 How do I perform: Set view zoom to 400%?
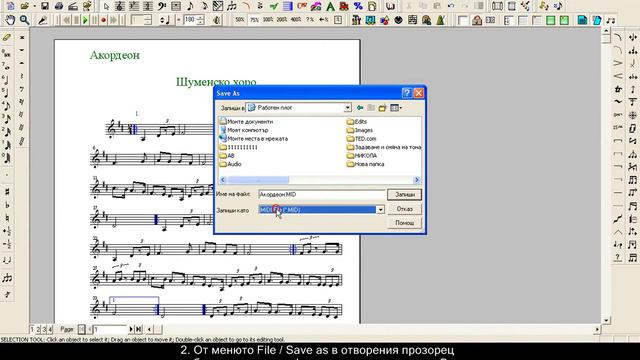coord(296,20)
